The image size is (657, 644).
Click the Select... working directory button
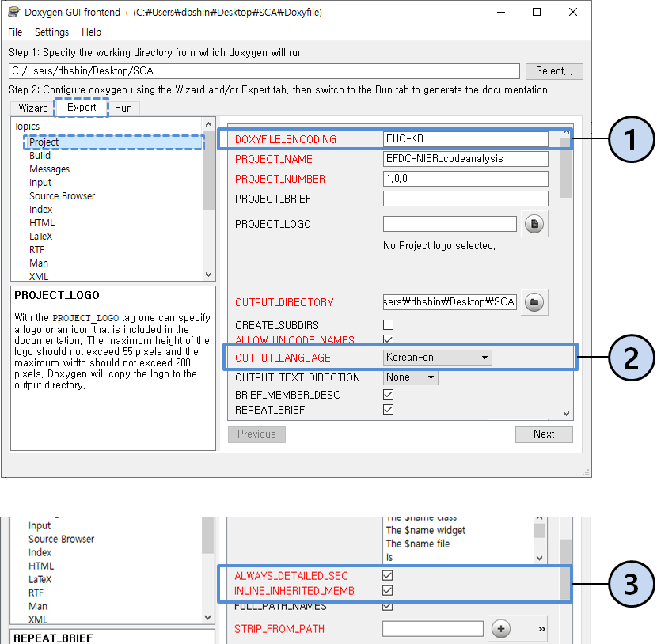tap(554, 71)
